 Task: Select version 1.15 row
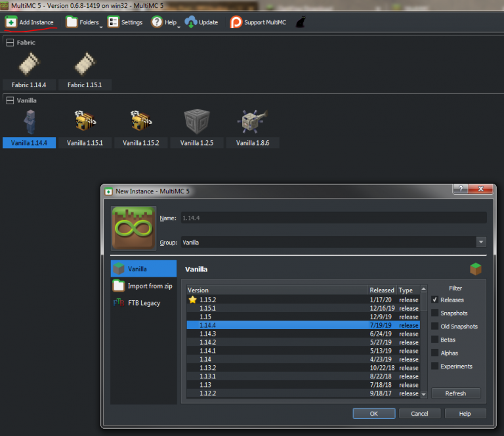point(303,317)
